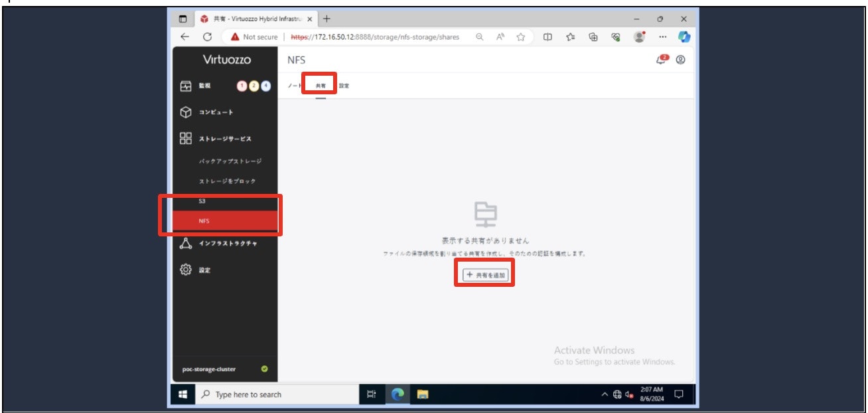This screenshot has width=868, height=413.
Task: Click the Virtuozzo logo
Action: point(227,60)
